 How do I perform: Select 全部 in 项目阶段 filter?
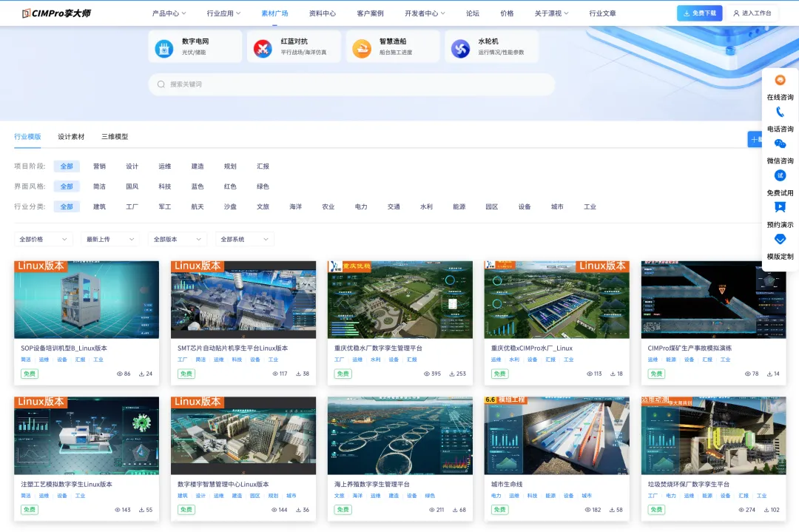coord(67,166)
